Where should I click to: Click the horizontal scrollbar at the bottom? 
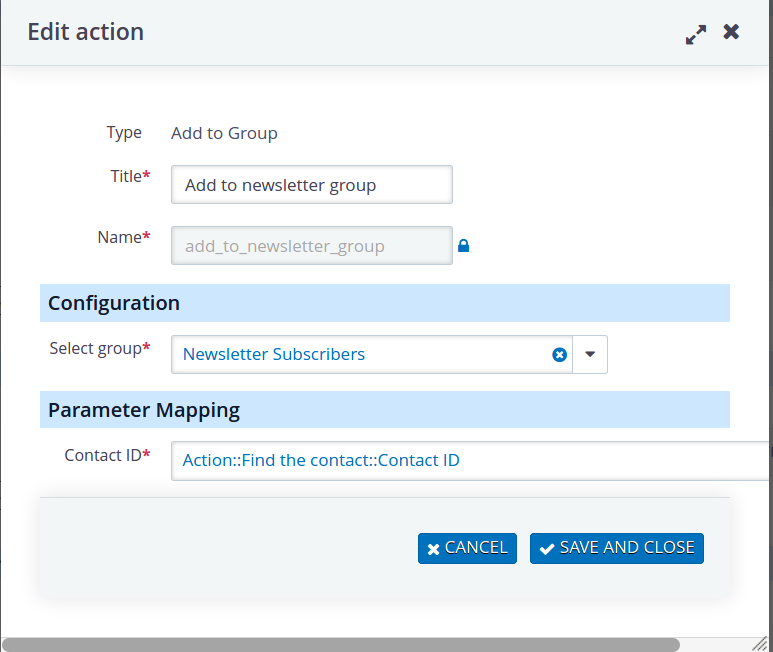point(341,645)
